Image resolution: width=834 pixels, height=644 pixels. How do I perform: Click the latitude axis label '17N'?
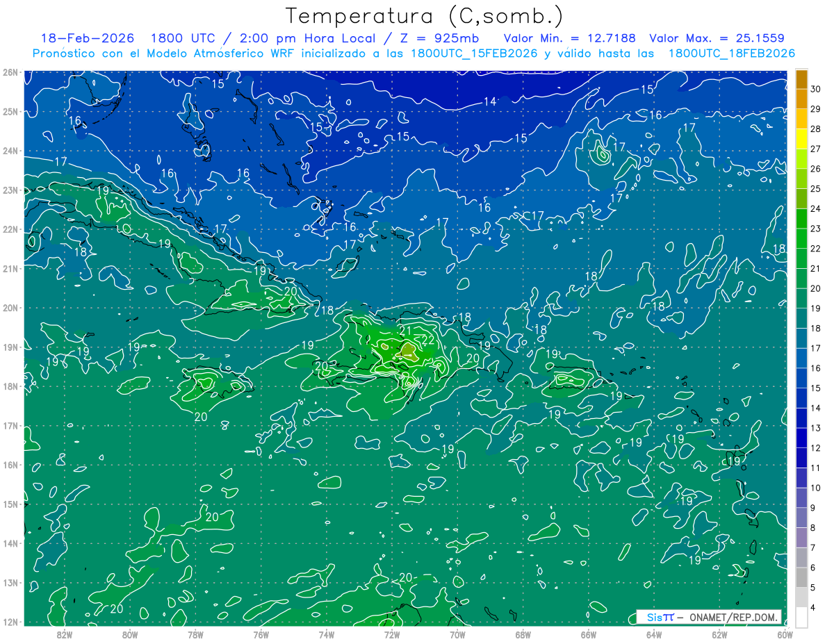click(x=10, y=425)
